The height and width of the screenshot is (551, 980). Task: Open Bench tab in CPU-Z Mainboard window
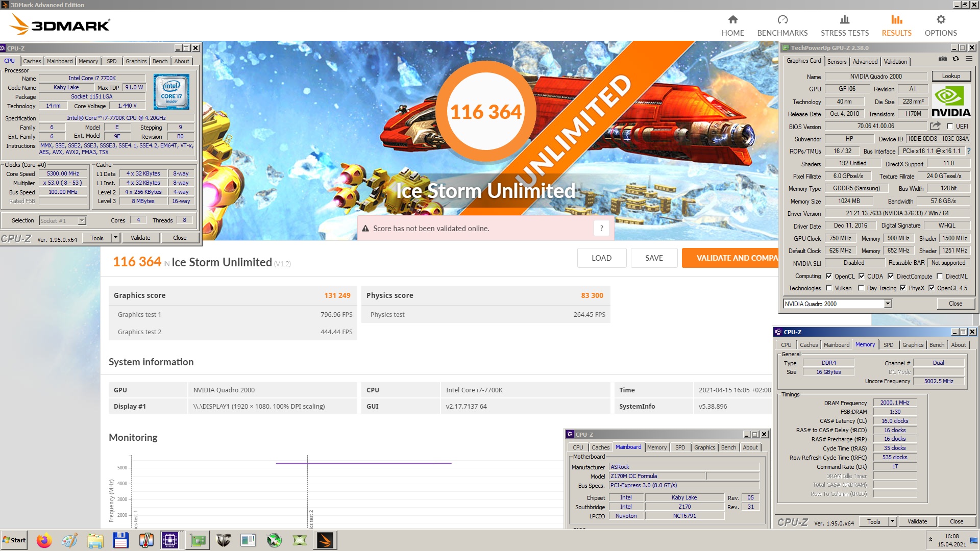(728, 447)
